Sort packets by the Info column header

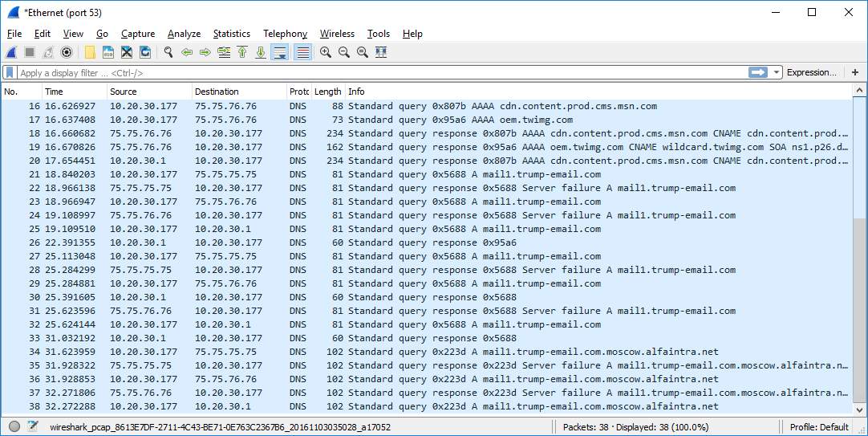599,92
